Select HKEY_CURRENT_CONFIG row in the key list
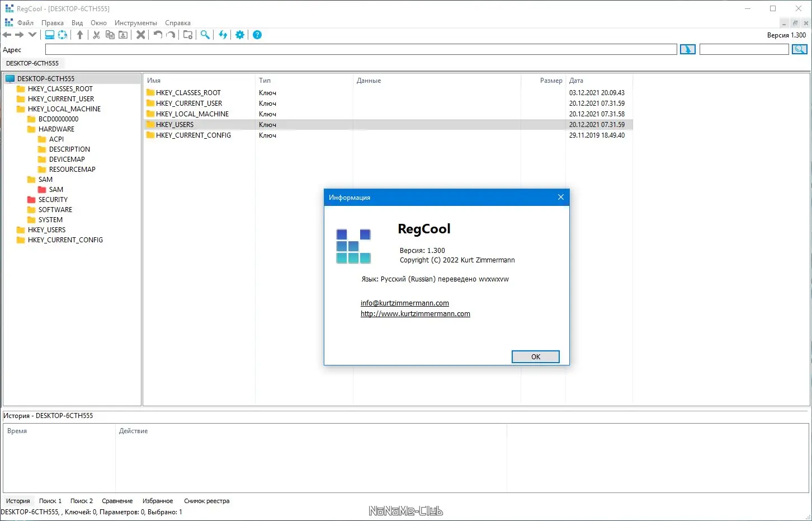Screen dimensions: 812x521 pyautogui.click(x=388, y=135)
